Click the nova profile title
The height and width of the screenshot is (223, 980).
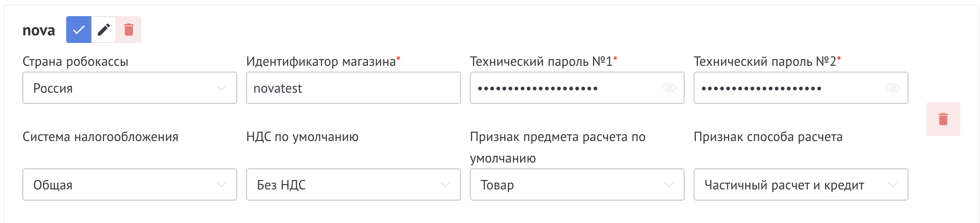click(x=39, y=30)
